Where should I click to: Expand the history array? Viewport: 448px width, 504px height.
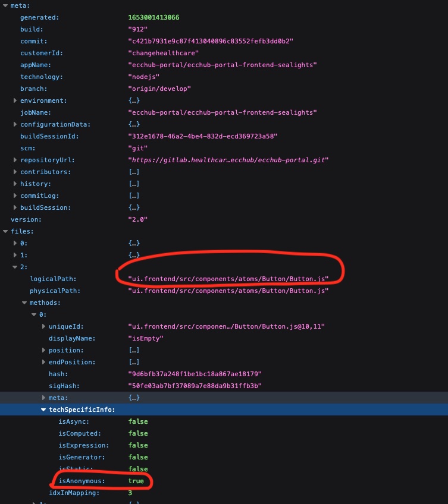[x=15, y=184]
